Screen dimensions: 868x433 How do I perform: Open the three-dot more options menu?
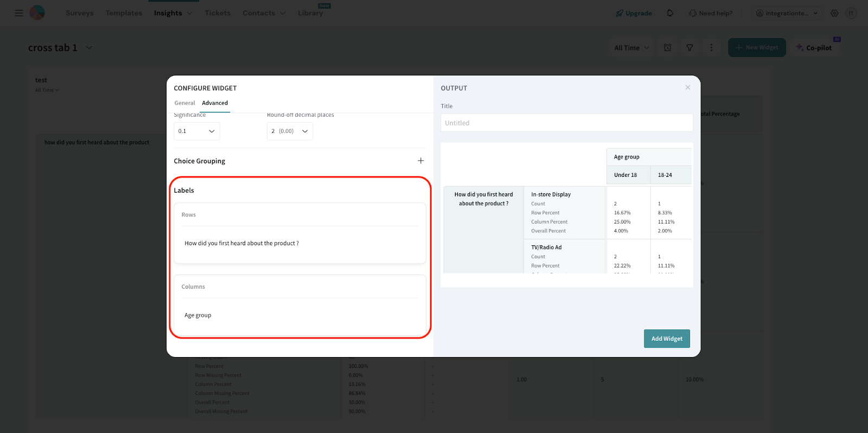[x=711, y=48]
